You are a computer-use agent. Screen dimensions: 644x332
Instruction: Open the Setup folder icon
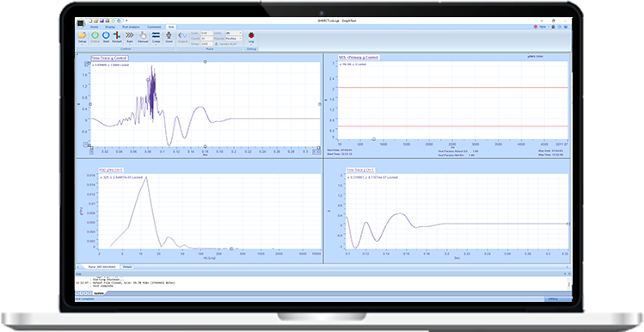tap(83, 35)
